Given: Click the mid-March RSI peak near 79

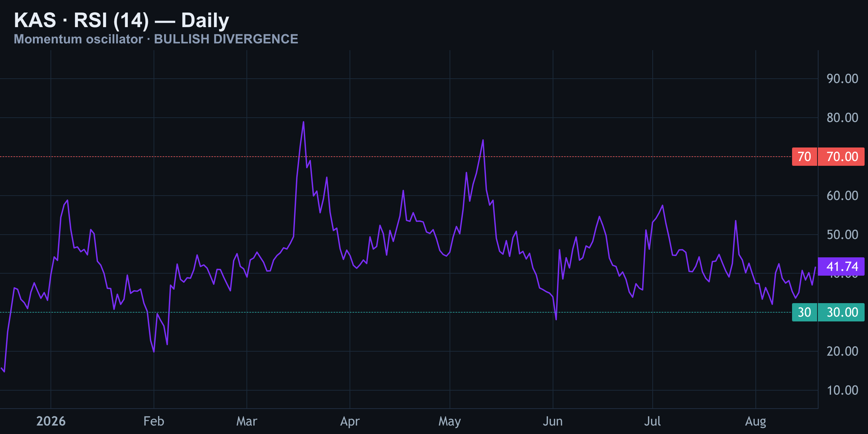Looking at the screenshot, I should pos(303,122).
